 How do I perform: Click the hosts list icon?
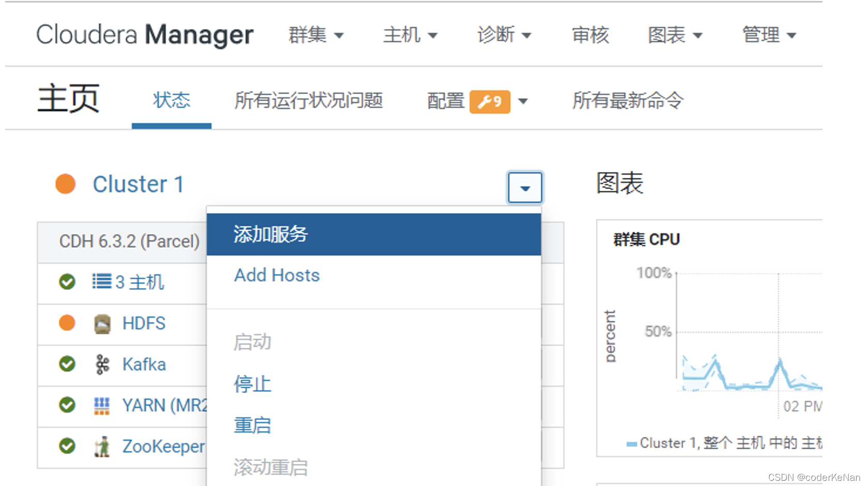(102, 281)
